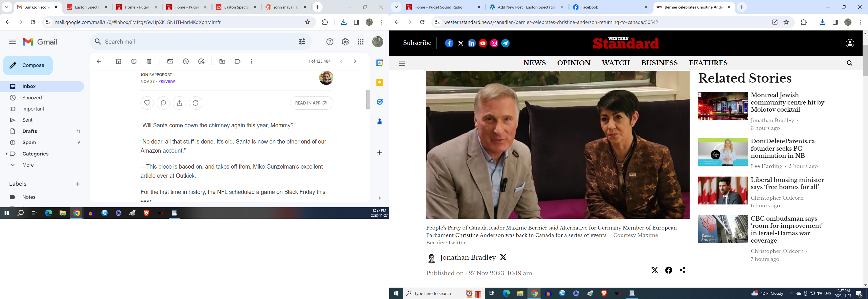Viewport: 868px width, 299px height.
Task: Open the OPINION section
Action: 574,63
